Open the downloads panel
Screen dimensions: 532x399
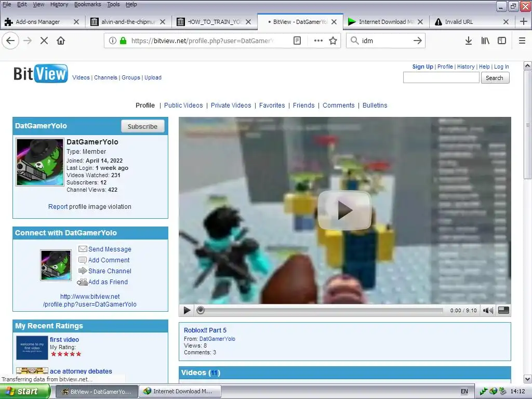coord(469,41)
